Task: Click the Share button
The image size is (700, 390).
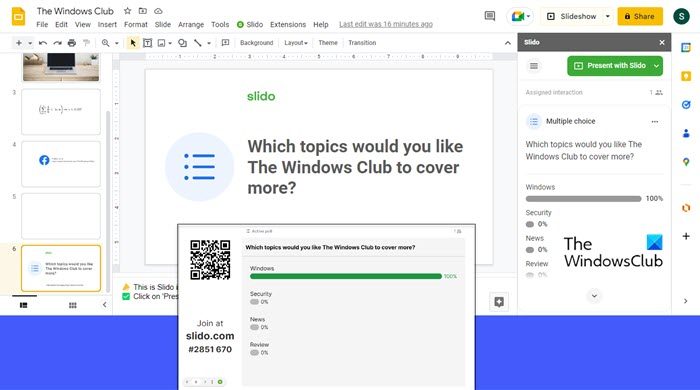Action: 640,17
